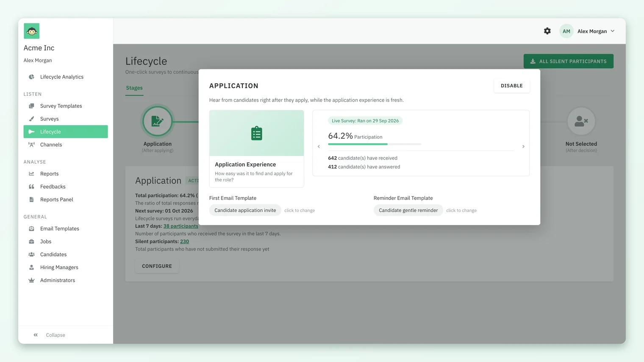
Task: Select the Application stage circle icon
Action: click(157, 121)
